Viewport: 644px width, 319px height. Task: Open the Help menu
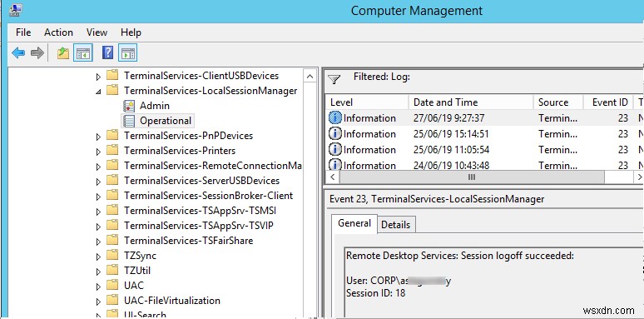click(x=131, y=32)
